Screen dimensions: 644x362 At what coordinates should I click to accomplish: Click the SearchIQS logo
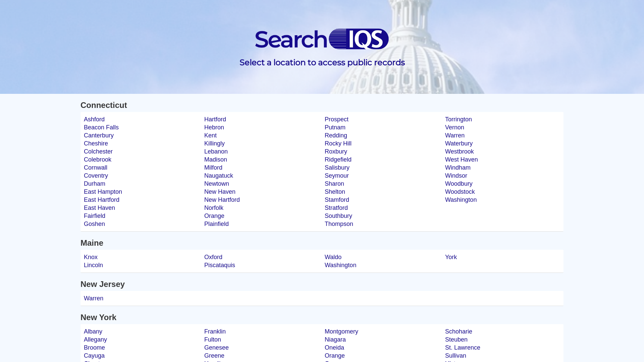click(322, 39)
